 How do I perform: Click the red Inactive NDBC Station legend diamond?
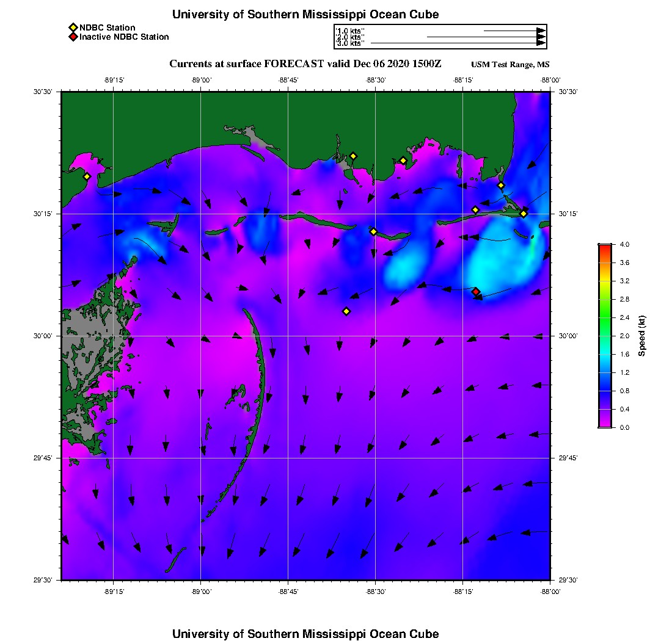click(x=73, y=37)
